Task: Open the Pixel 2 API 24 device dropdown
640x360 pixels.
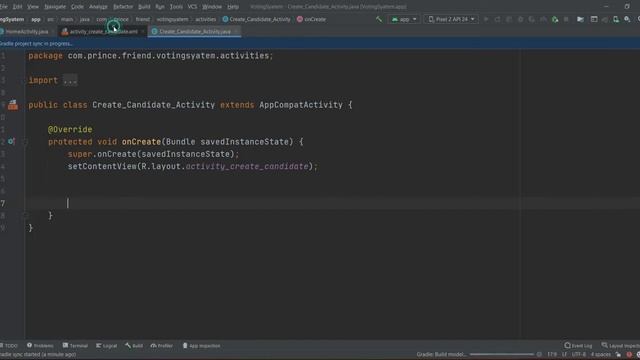Action: [451, 19]
